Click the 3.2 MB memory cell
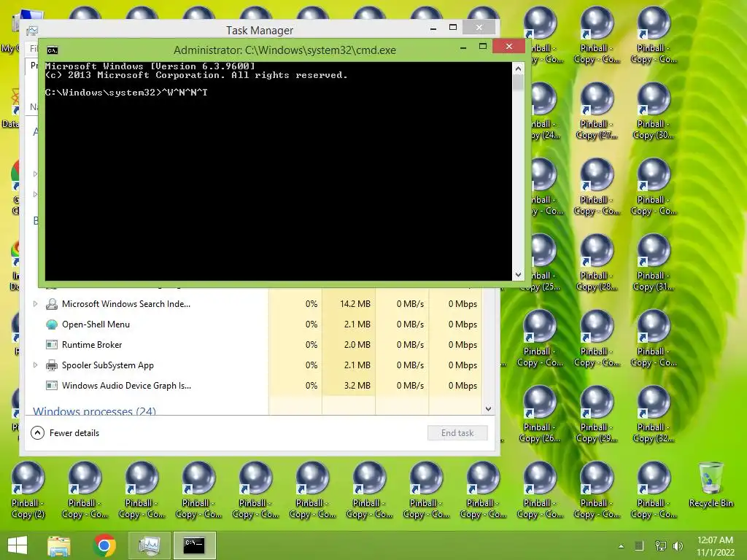Screen dimensions: 747x560 click(x=349, y=386)
